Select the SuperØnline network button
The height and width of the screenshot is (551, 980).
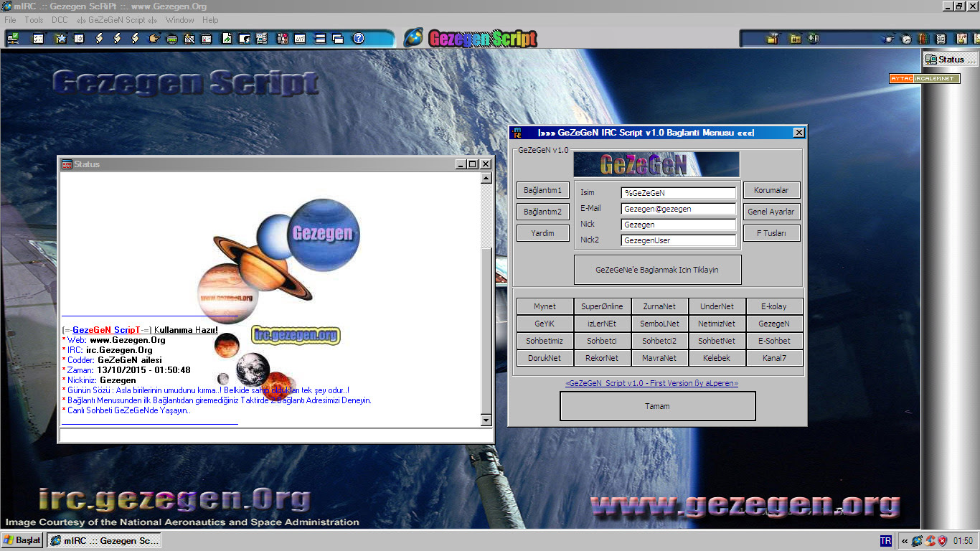click(603, 306)
